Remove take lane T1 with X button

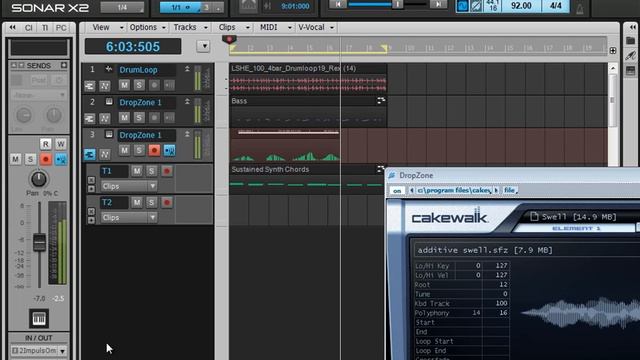[x=91, y=180]
